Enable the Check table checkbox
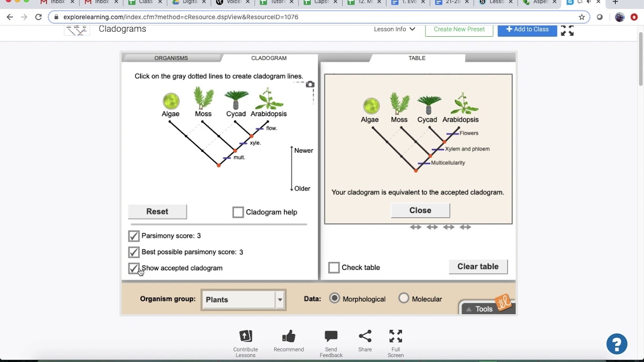The height and width of the screenshot is (362, 644). click(334, 267)
